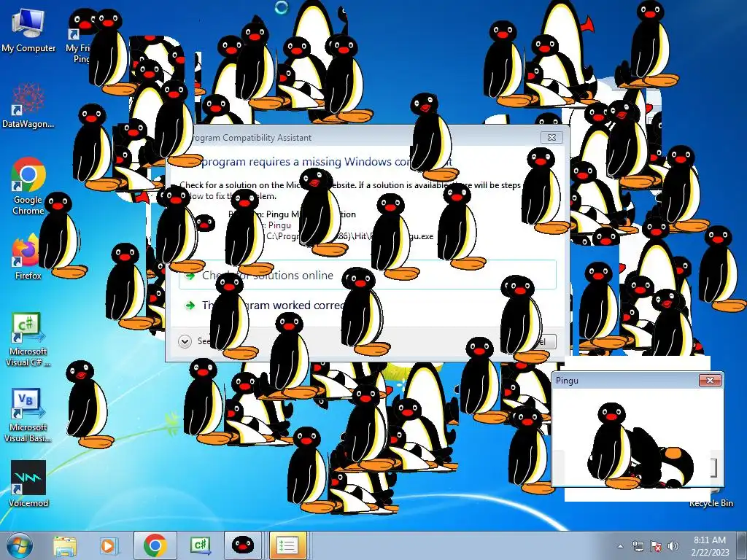
Task: Close the Program Compatibility Assistant dialog
Action: pos(551,137)
